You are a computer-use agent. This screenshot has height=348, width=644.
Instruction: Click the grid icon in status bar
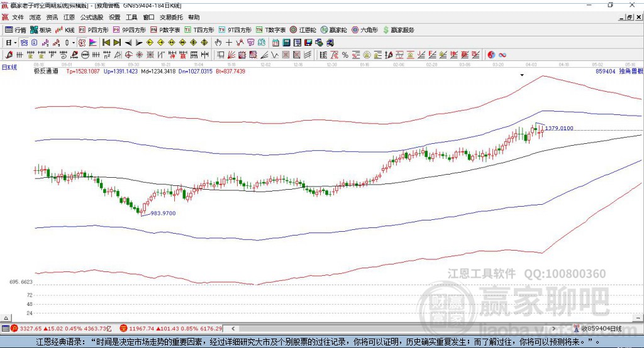click(x=5, y=329)
